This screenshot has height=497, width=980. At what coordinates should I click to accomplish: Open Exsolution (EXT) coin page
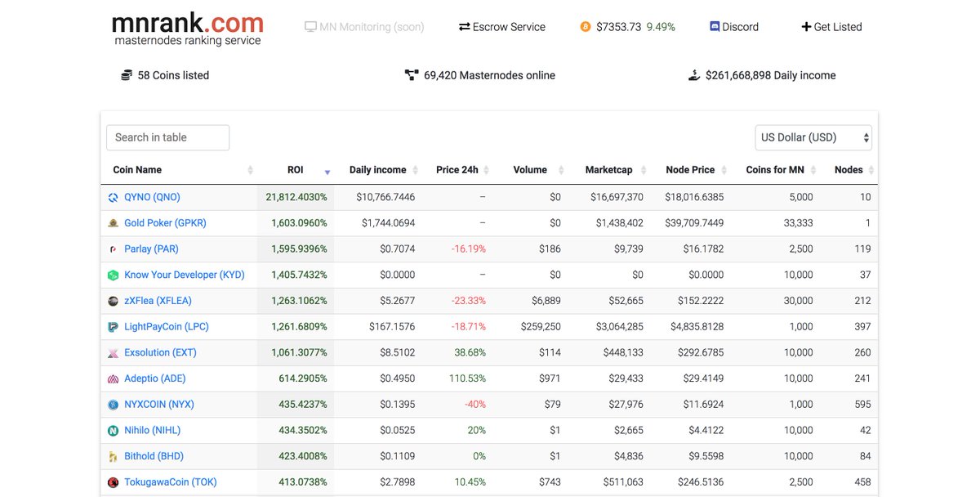click(160, 353)
